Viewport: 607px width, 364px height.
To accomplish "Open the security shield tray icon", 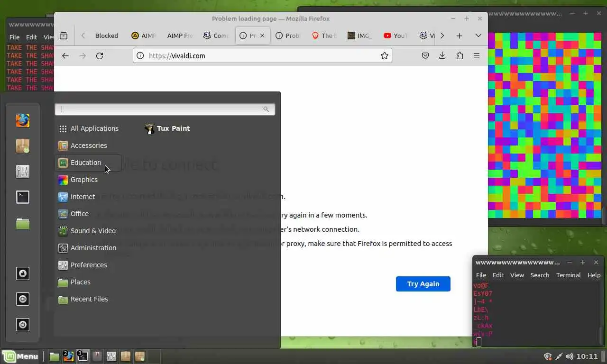I will pyautogui.click(x=548, y=356).
